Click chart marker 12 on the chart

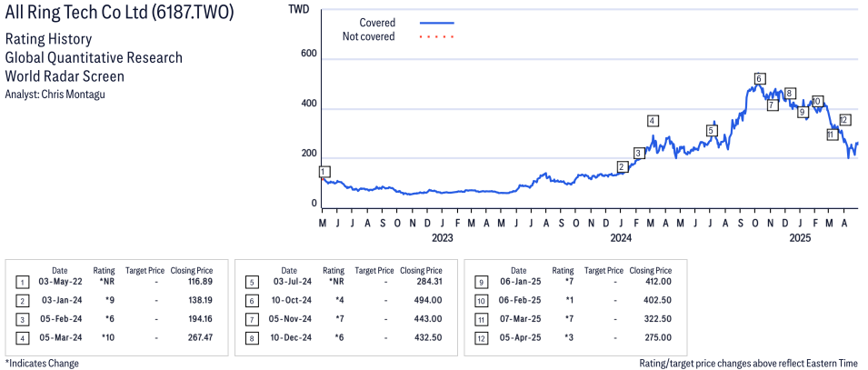point(844,120)
